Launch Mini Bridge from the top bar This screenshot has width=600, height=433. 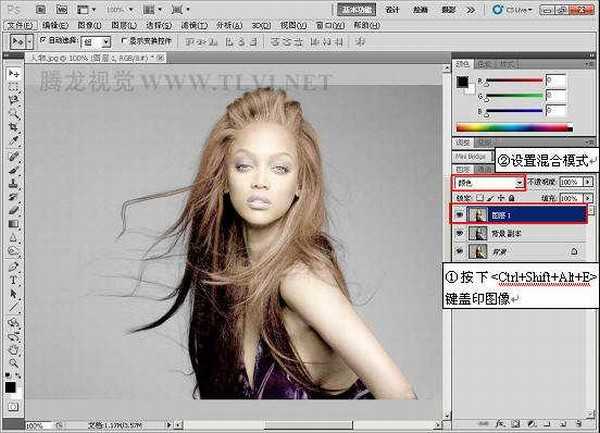click(x=61, y=8)
